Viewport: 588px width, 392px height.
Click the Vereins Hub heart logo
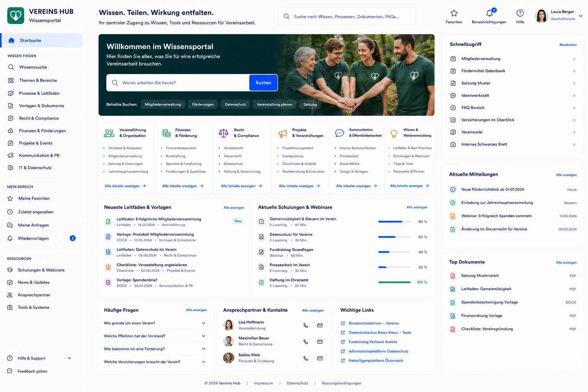(x=16, y=16)
